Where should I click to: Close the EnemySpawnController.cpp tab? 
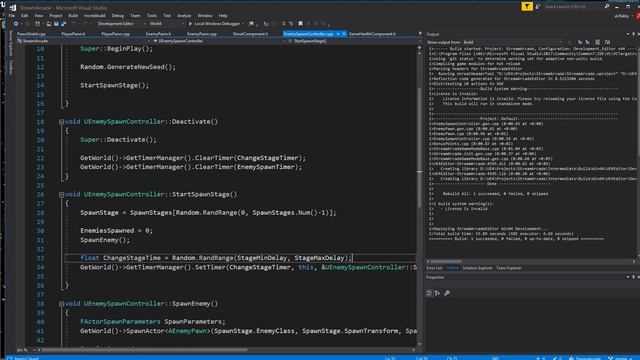pyautogui.click(x=344, y=34)
